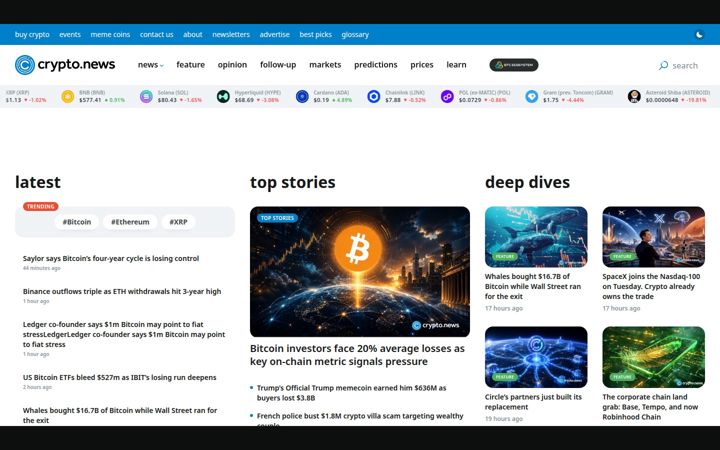Toggle dark mode with the moon icon
This screenshot has width=720, height=450.
pyautogui.click(x=699, y=34)
